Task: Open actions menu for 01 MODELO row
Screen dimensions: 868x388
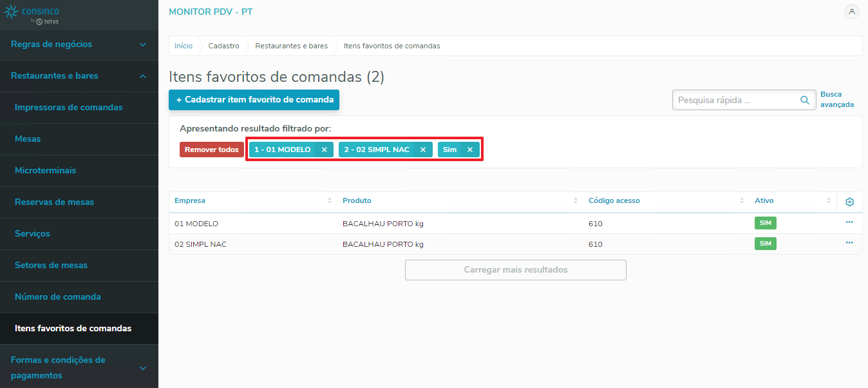Action: (849, 222)
